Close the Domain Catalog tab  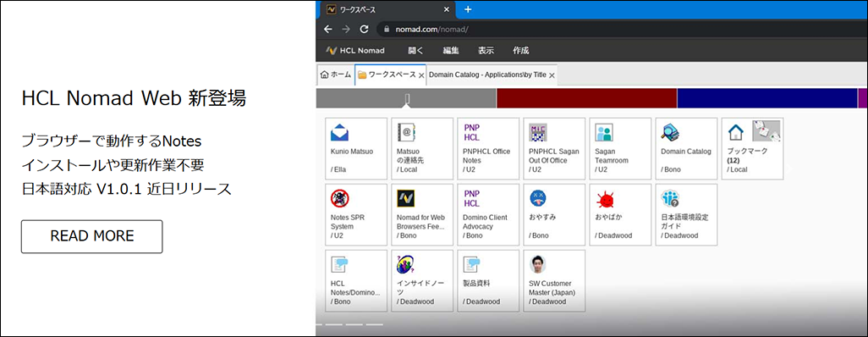point(552,75)
